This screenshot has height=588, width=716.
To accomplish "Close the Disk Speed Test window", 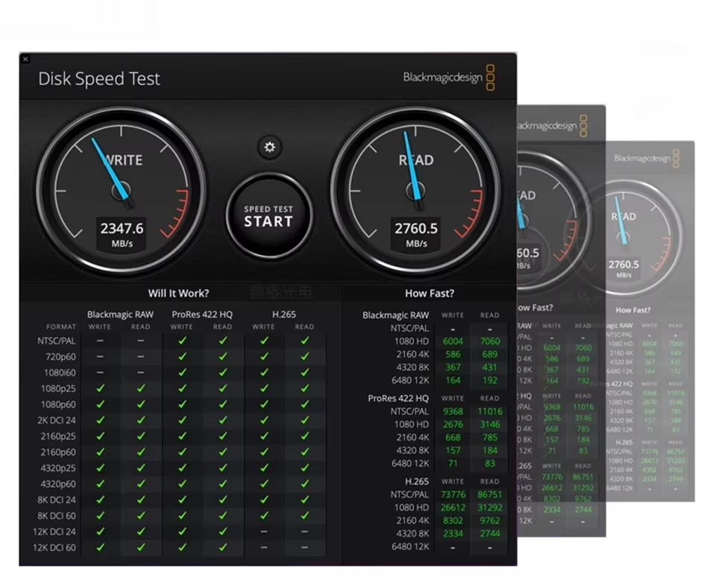I will pyautogui.click(x=25, y=59).
